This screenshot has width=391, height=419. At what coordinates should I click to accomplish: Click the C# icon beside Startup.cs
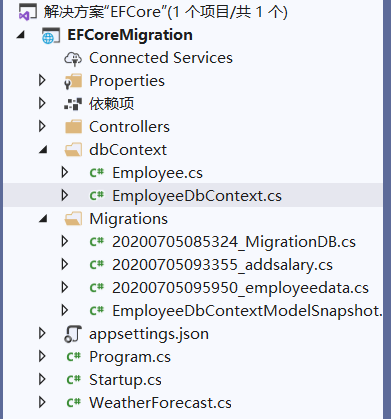(x=74, y=380)
